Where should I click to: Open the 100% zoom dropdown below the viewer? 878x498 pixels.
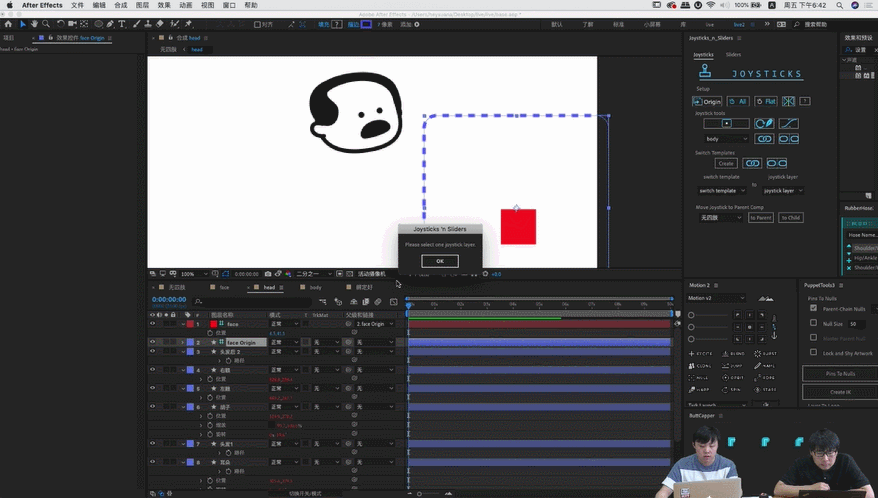pyautogui.click(x=194, y=274)
